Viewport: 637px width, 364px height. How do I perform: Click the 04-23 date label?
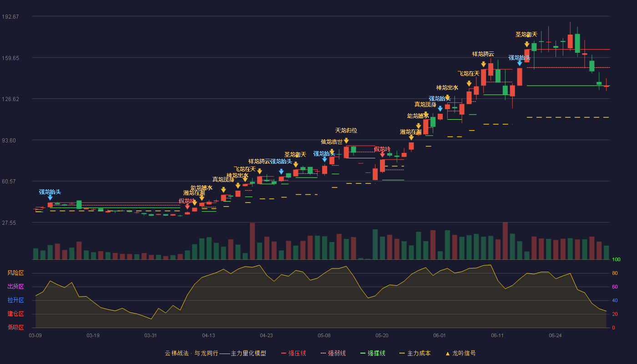click(x=267, y=335)
